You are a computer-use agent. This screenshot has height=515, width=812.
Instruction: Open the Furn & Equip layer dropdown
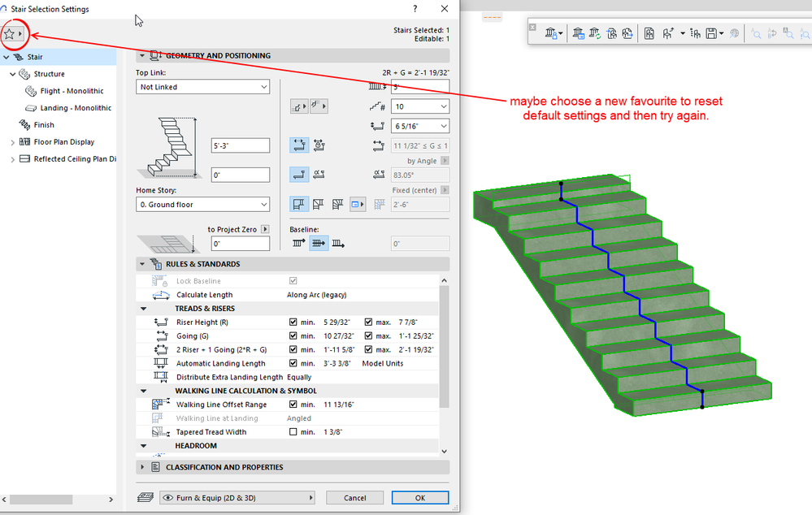pyautogui.click(x=237, y=498)
